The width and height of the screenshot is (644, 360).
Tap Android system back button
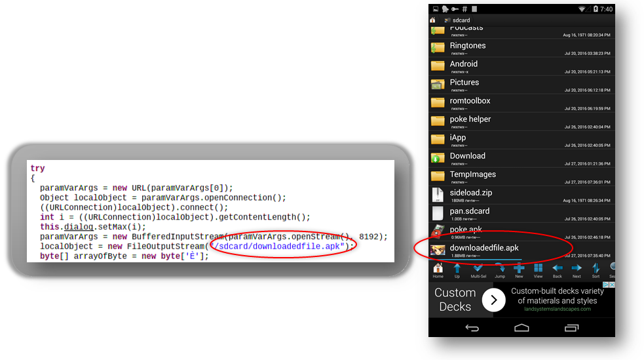472,327
